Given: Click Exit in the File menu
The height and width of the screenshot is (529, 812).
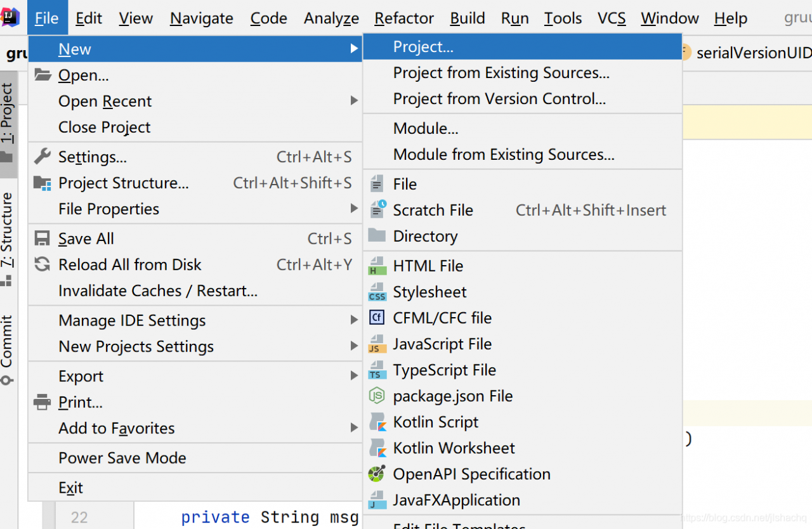Looking at the screenshot, I should tap(70, 488).
